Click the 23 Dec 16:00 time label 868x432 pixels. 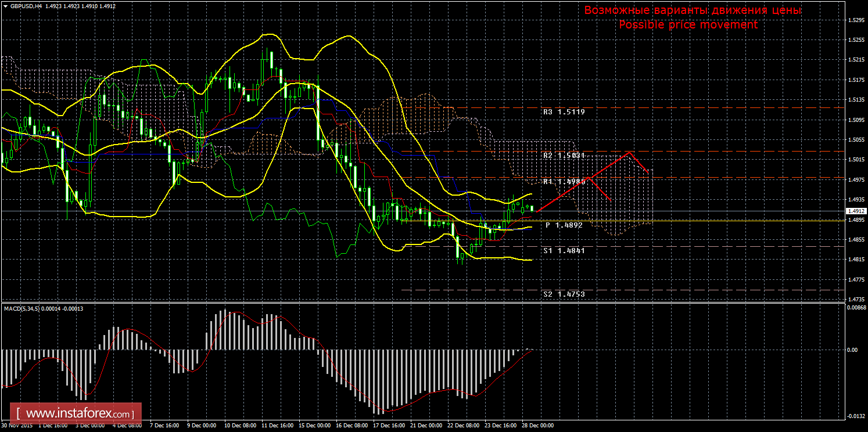point(501,426)
